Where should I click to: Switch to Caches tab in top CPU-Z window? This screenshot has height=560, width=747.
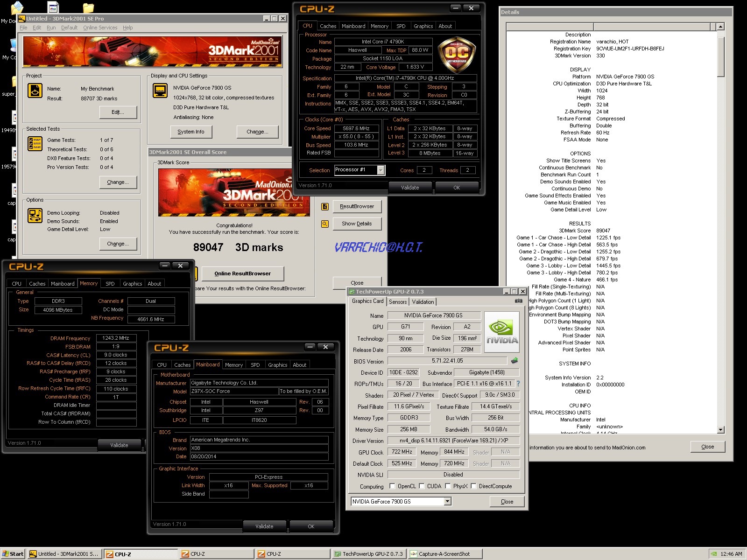tap(328, 26)
